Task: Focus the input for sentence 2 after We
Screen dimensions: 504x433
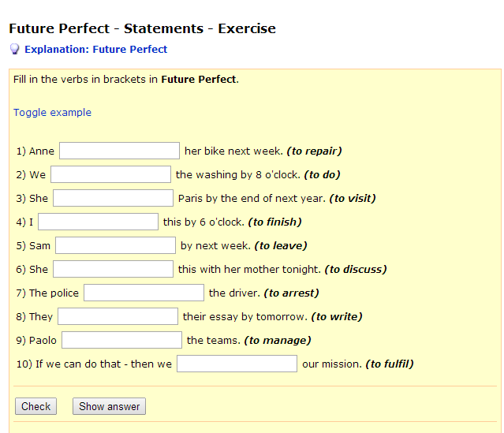Action: coord(110,174)
